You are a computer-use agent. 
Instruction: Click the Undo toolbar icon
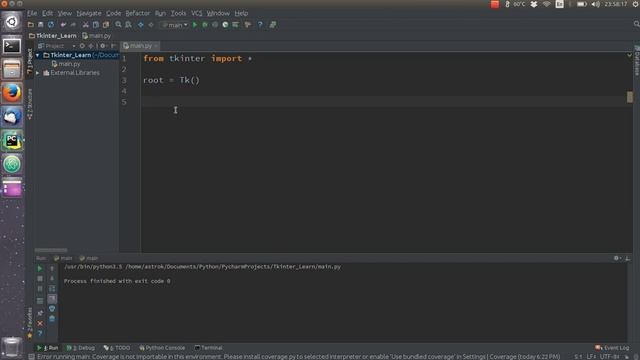(63, 25)
